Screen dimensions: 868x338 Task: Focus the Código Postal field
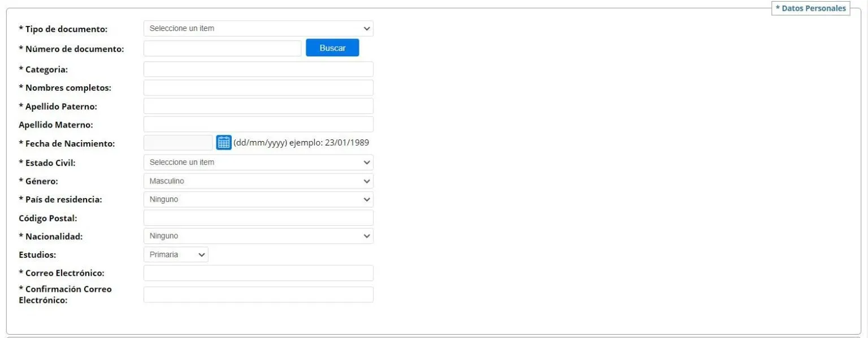pyautogui.click(x=258, y=218)
